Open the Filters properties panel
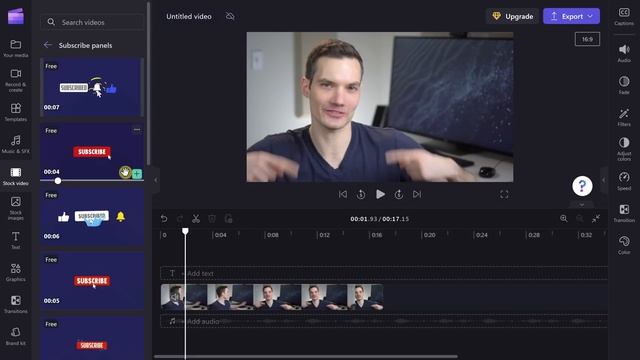Viewport: 640px width, 360px height. (x=624, y=117)
